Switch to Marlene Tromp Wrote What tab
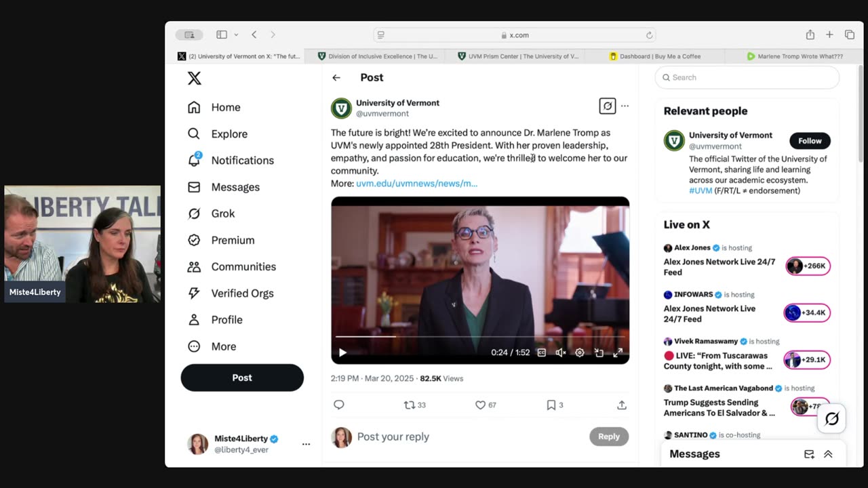Viewport: 868px width, 488px height. [794, 56]
